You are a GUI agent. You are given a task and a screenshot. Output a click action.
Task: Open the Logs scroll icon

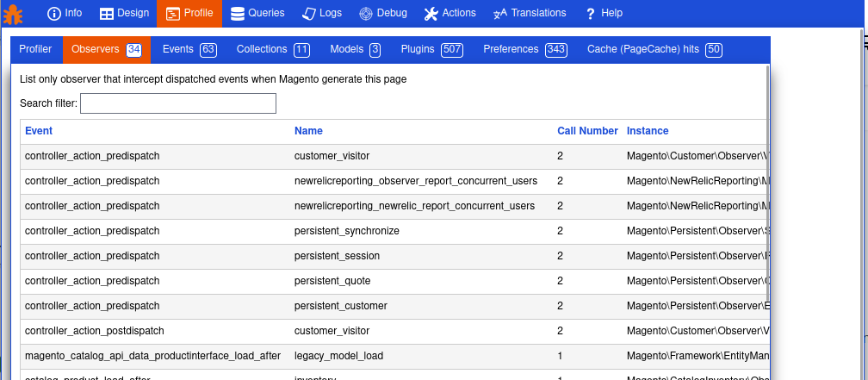309,14
